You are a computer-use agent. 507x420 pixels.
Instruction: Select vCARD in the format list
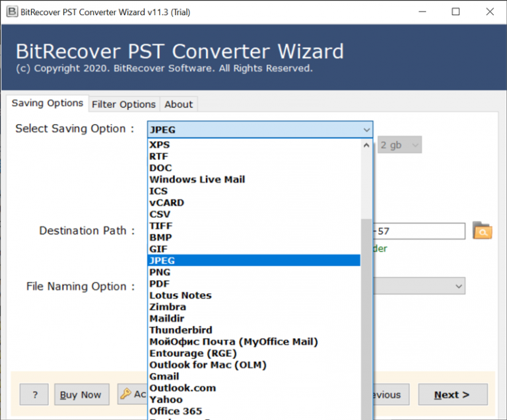(x=253, y=203)
